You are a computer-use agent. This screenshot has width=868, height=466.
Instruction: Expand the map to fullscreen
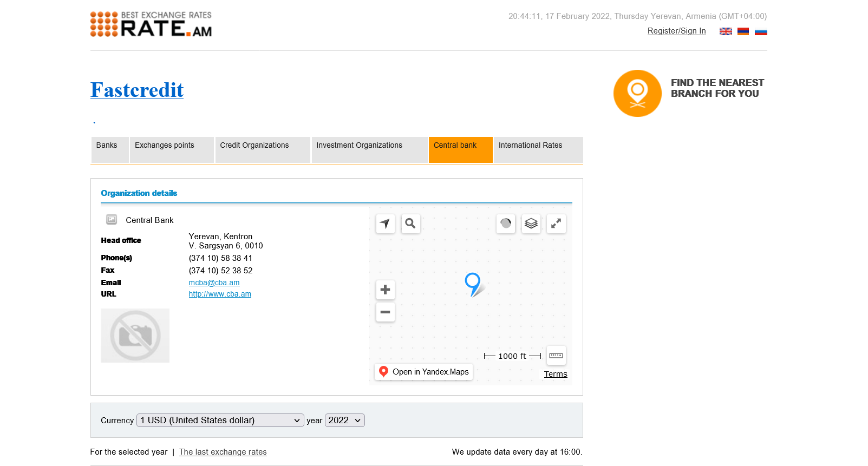tap(556, 224)
